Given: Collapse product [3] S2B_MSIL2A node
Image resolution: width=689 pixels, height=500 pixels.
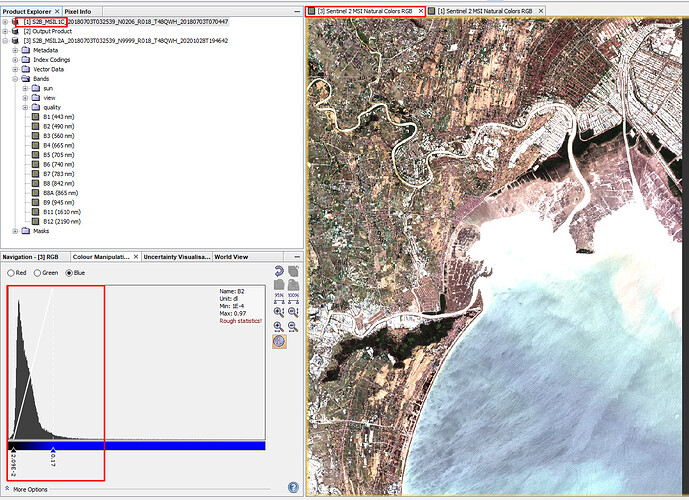Looking at the screenshot, I should [5, 40].
